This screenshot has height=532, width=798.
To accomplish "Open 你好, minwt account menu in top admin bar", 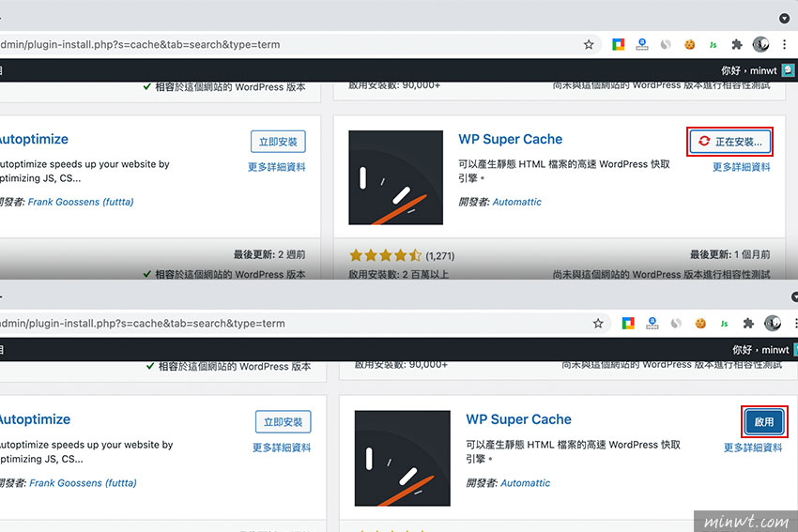I will point(757,70).
